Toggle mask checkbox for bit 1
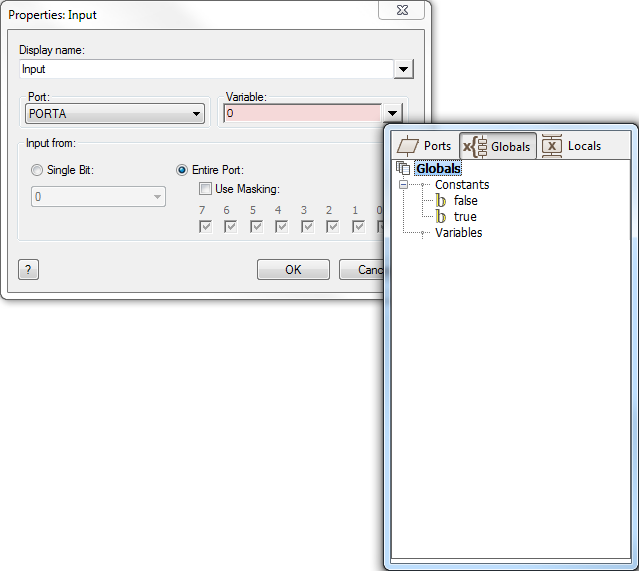The height and width of the screenshot is (571, 639). [358, 227]
